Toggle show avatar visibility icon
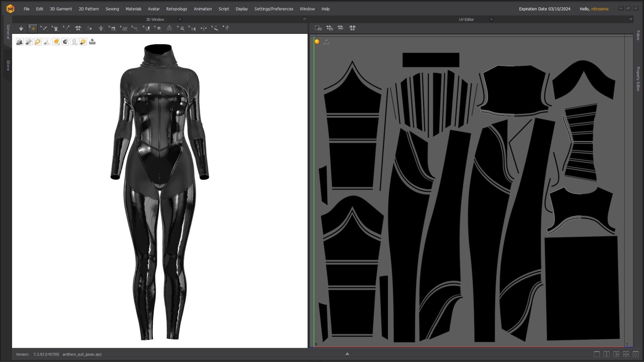The image size is (644, 362). [x=47, y=42]
